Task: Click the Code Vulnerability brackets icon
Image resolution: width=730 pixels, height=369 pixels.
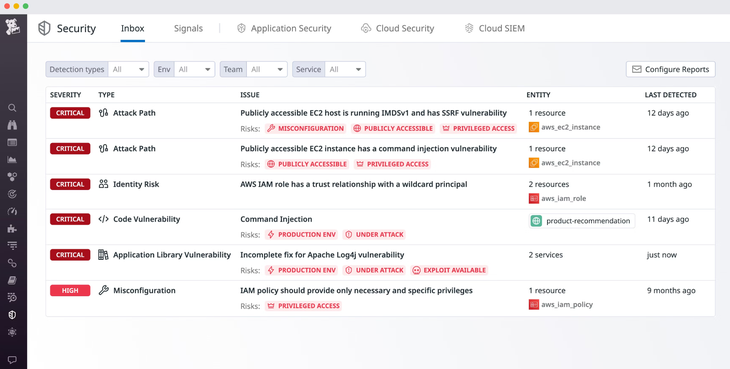Action: 103,219
